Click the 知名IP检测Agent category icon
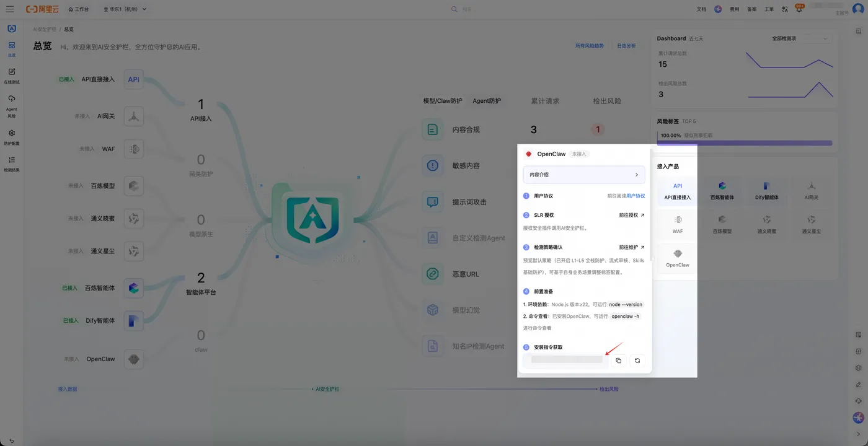Screen dimensions: 868x446 tap(433, 346)
